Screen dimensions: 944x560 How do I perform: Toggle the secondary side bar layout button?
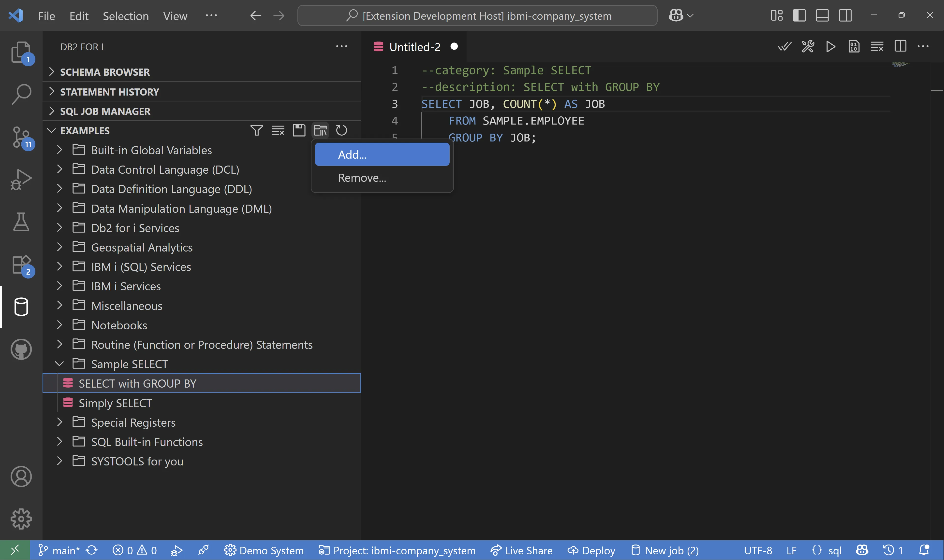tap(845, 15)
